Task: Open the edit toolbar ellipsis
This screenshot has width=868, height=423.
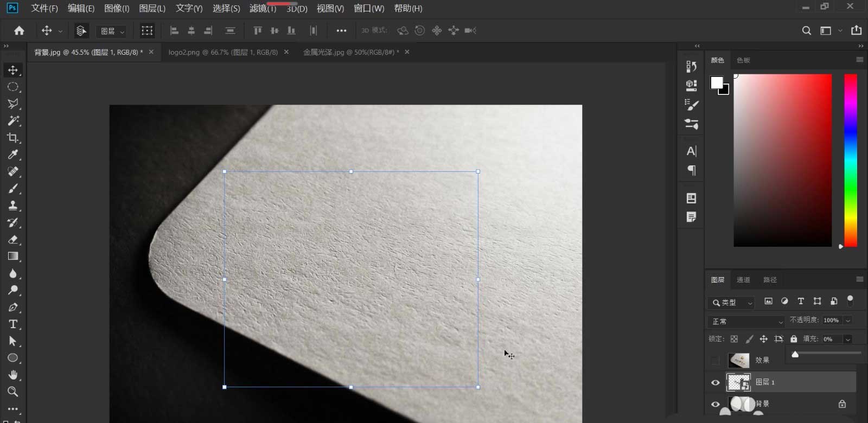Action: click(13, 409)
